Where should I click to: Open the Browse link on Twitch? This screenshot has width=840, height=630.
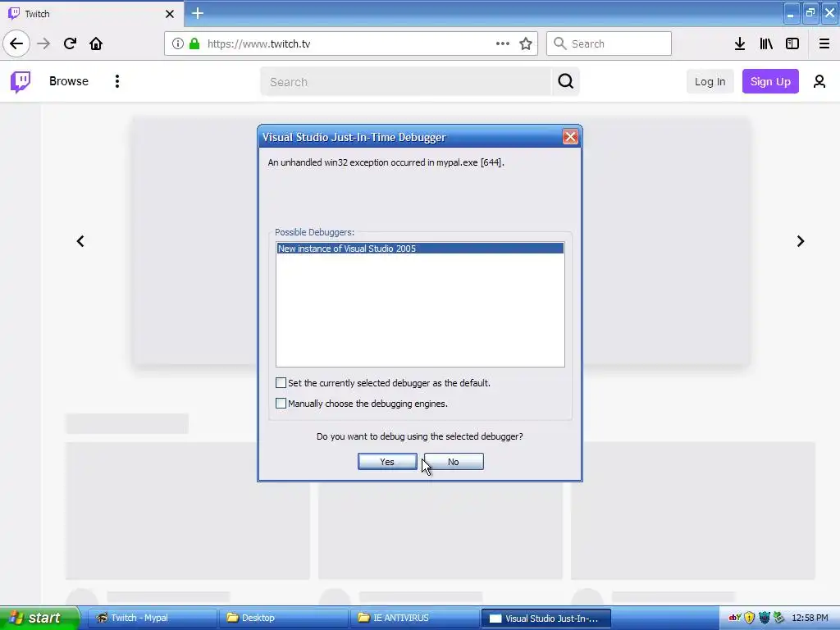pyautogui.click(x=69, y=81)
